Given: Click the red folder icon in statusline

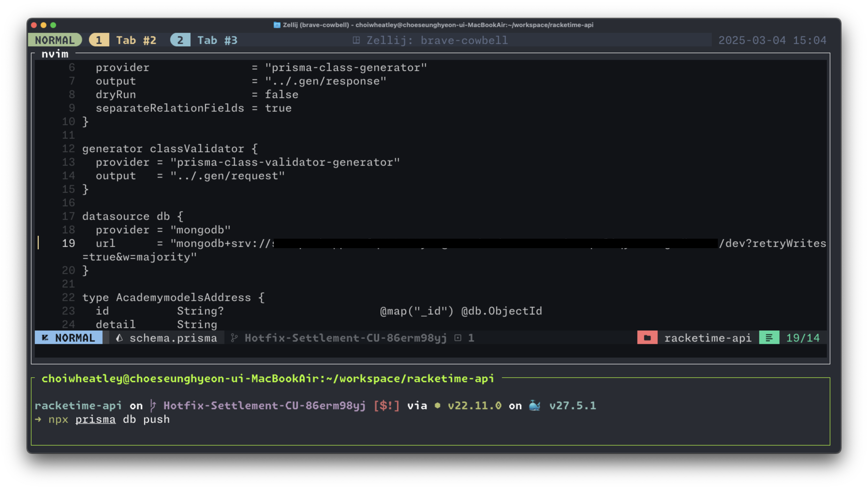Looking at the screenshot, I should pos(647,338).
